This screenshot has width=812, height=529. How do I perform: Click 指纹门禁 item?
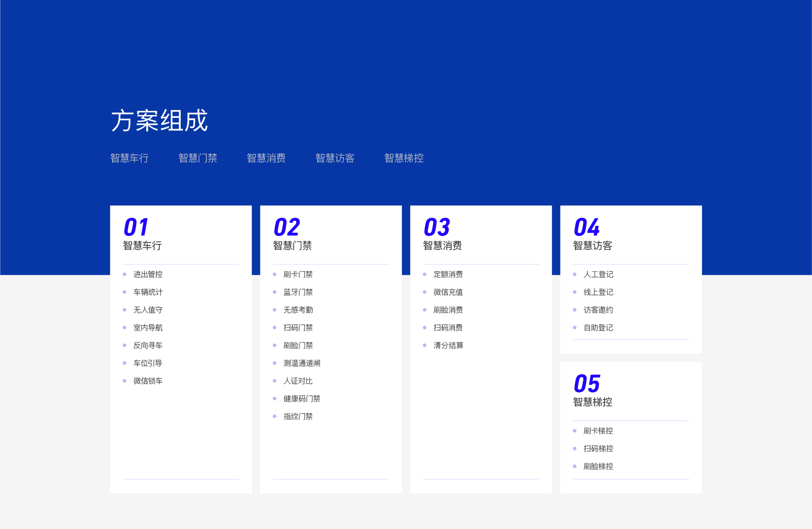pyautogui.click(x=298, y=417)
